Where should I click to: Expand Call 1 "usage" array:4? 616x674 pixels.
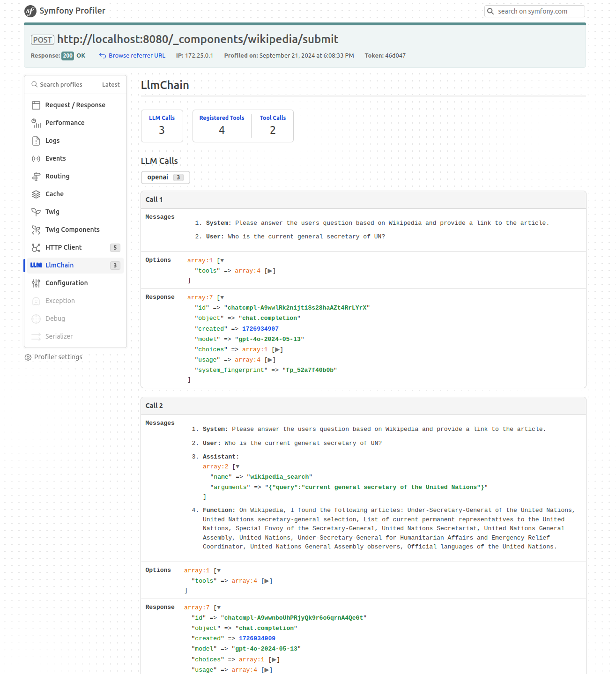point(270,360)
